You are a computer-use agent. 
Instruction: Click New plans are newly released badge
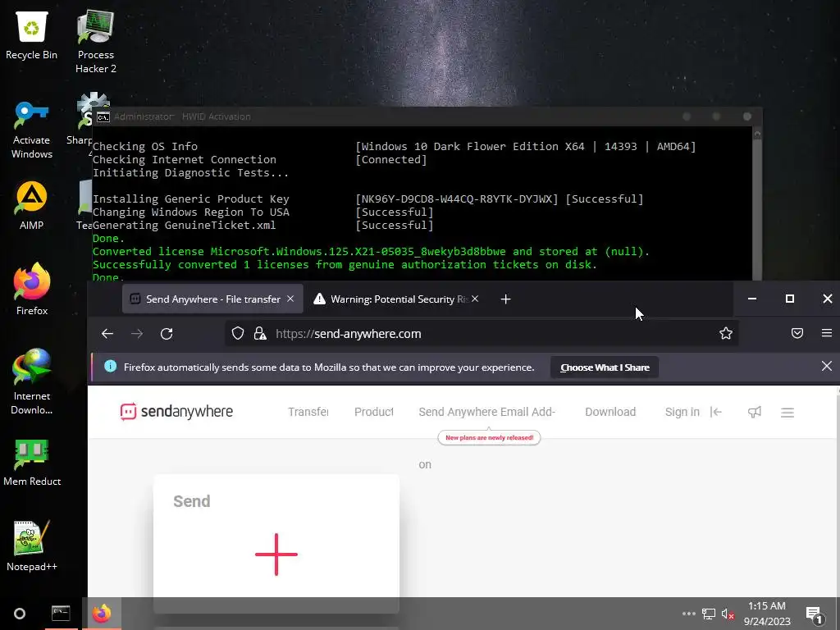pos(489,438)
